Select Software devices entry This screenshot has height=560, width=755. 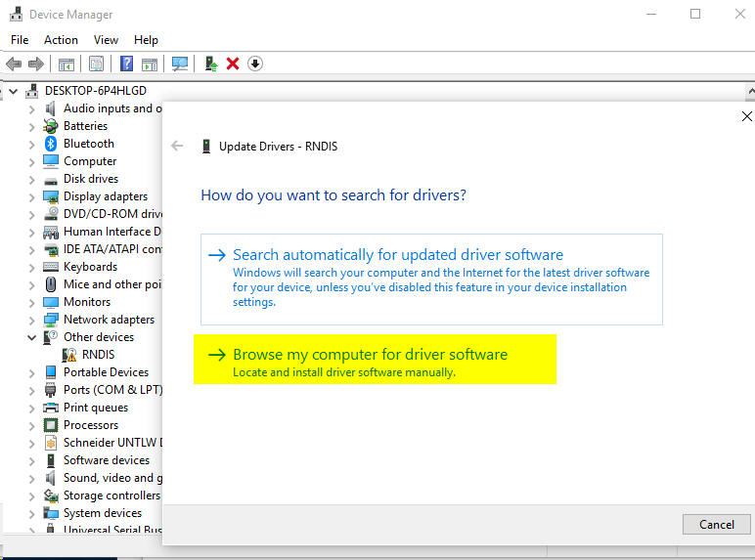(107, 460)
